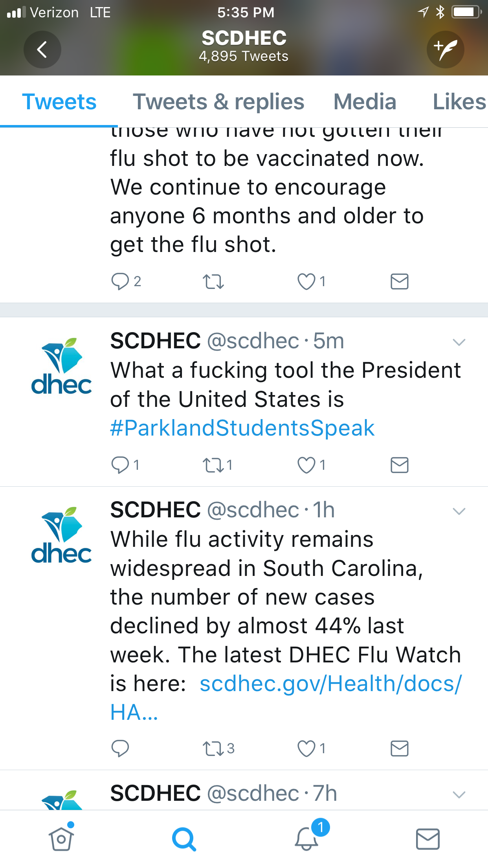Screen dimensions: 488x868
Task: Expand options chevron on the 7h tweet
Action: (x=459, y=794)
